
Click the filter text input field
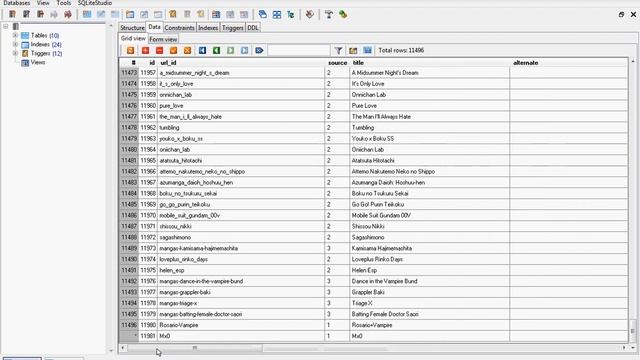299,50
